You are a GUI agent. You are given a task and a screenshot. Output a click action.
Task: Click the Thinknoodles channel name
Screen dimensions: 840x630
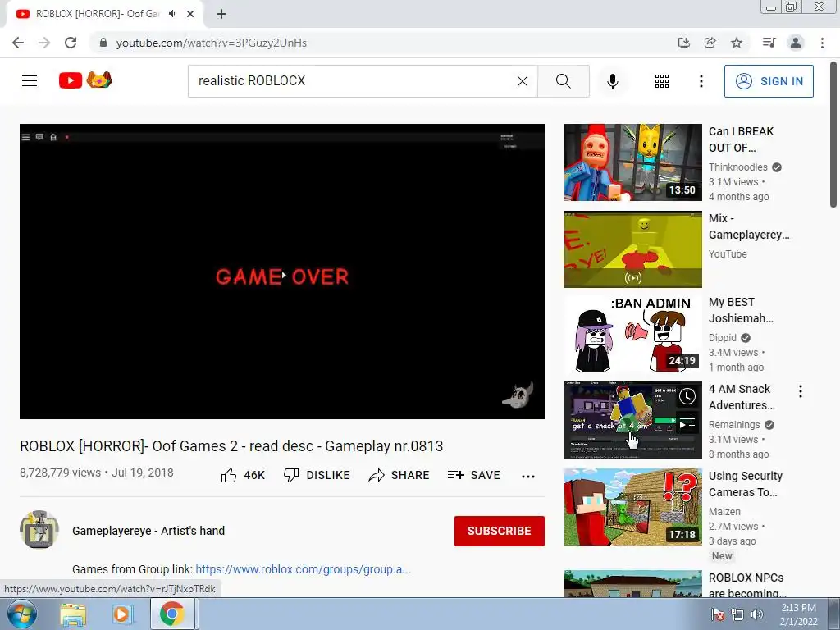pyautogui.click(x=737, y=167)
